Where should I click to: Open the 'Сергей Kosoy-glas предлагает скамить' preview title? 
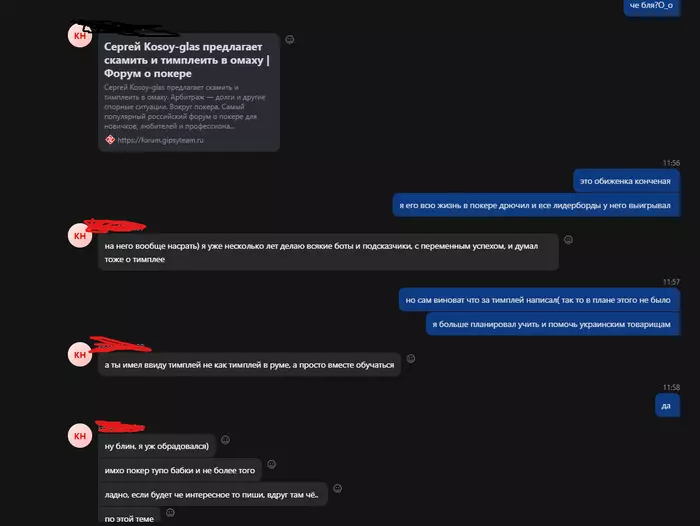tap(187, 60)
